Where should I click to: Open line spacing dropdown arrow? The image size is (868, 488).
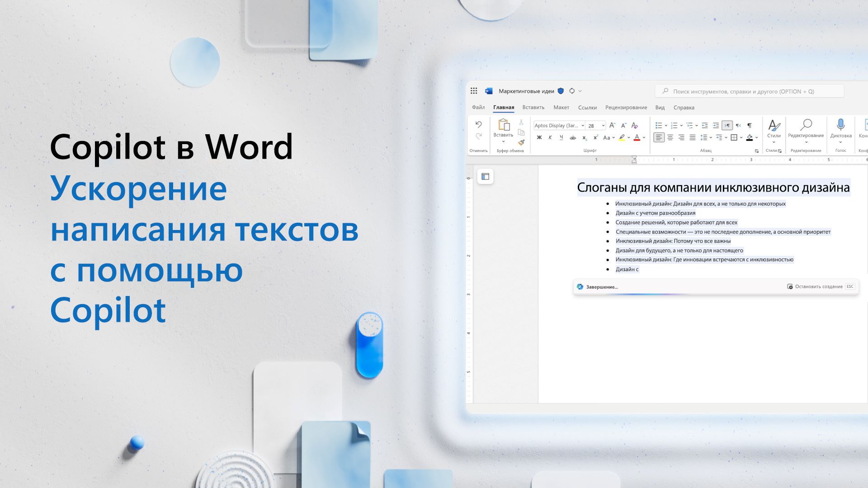(711, 138)
